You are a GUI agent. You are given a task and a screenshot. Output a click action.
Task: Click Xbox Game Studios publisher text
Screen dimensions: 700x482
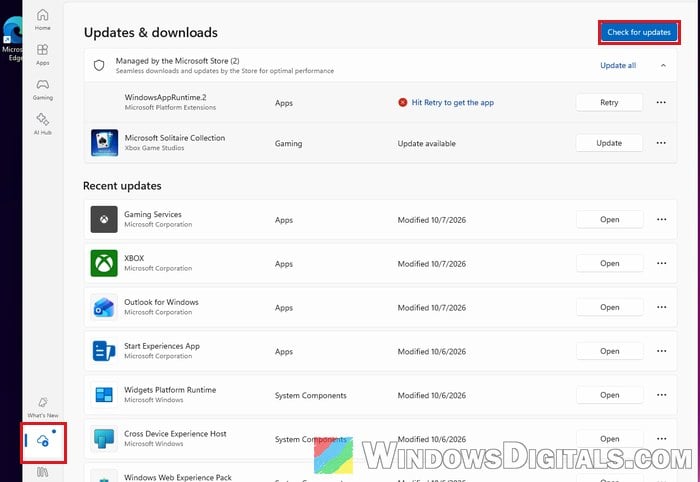pyautogui.click(x=154, y=148)
